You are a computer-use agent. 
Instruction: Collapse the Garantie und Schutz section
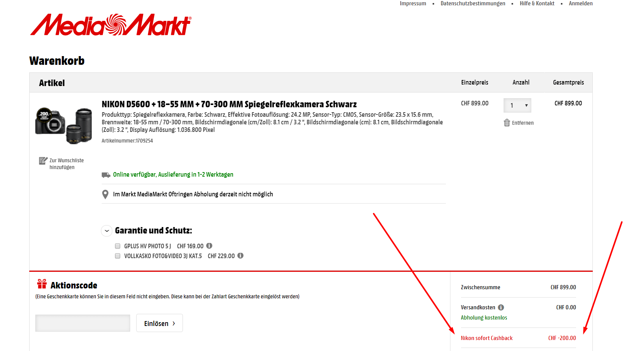point(107,230)
